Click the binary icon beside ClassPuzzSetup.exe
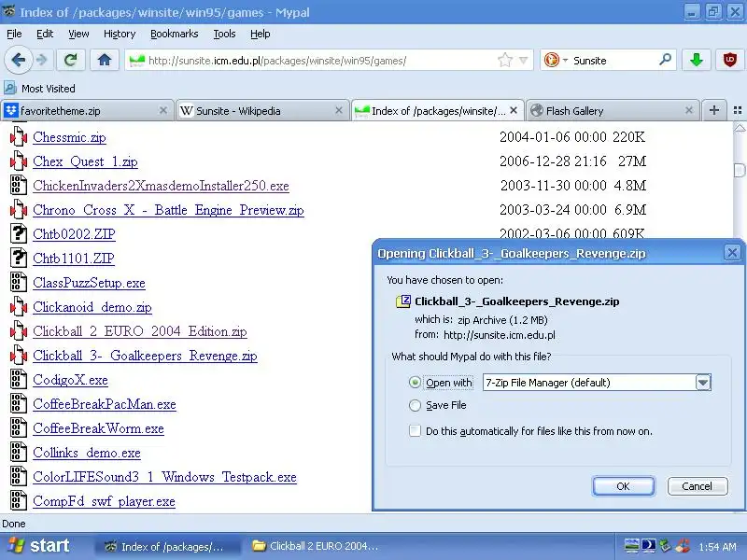This screenshot has width=747, height=560. click(x=19, y=282)
